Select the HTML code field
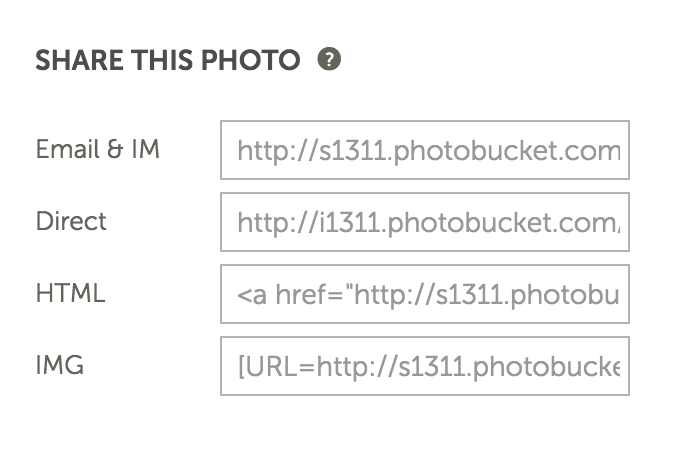This screenshot has height=460, width=676. click(x=425, y=294)
